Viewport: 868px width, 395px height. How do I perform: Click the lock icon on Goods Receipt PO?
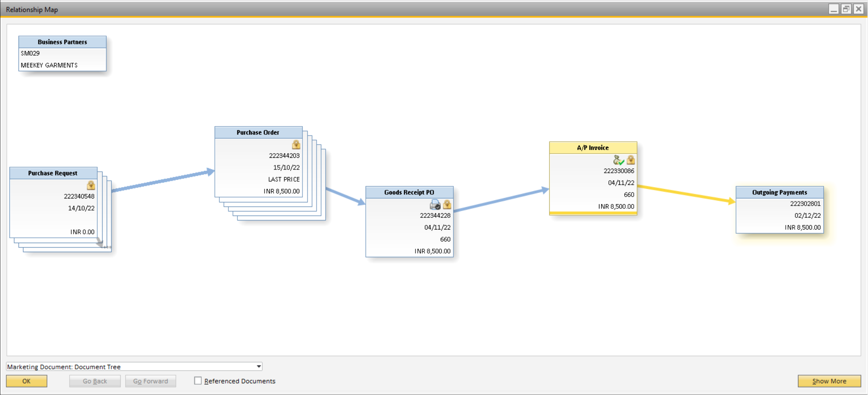pos(447,205)
